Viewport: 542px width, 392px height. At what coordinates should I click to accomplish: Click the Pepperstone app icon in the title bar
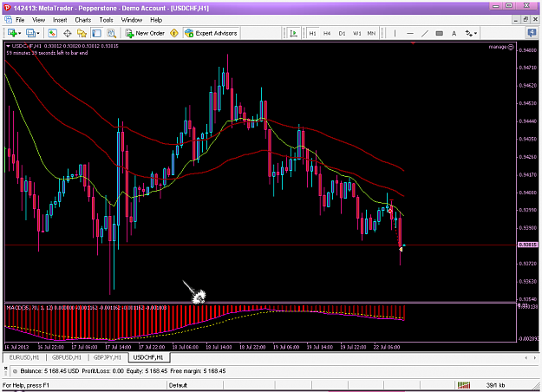pos(7,7)
